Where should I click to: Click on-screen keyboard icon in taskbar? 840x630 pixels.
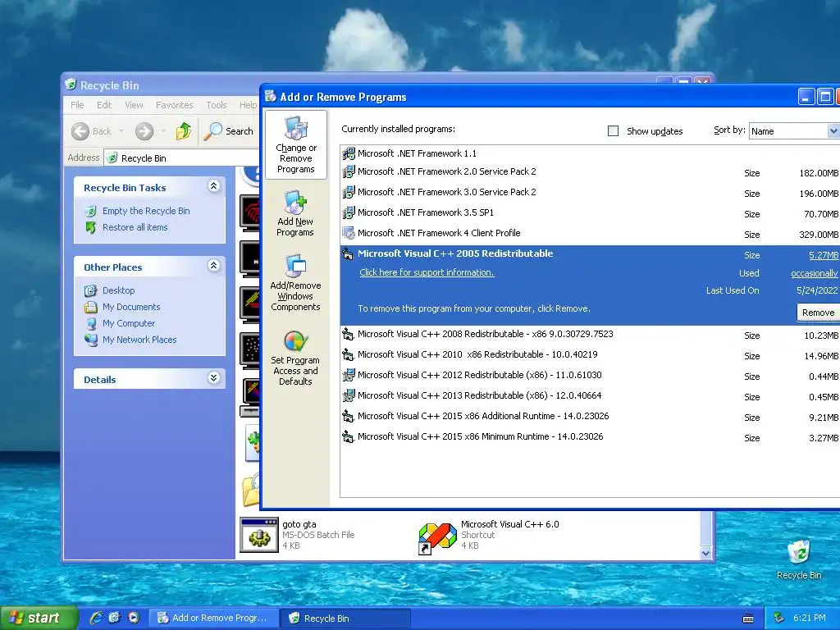748,619
